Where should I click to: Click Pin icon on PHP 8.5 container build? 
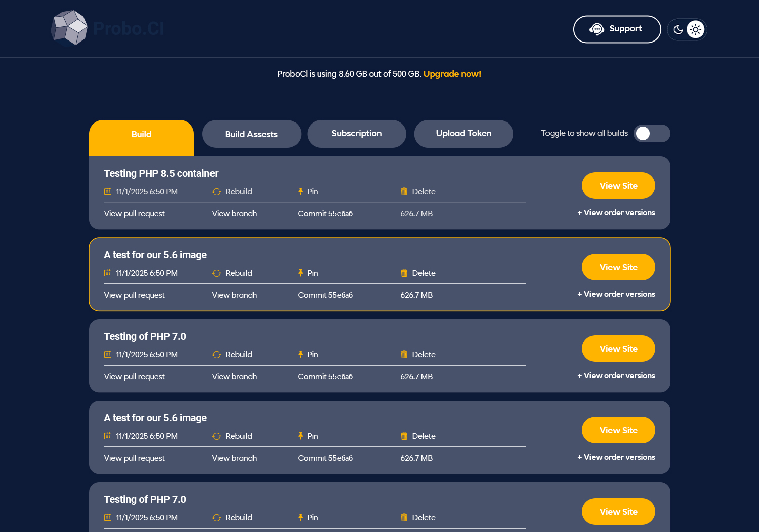(301, 191)
